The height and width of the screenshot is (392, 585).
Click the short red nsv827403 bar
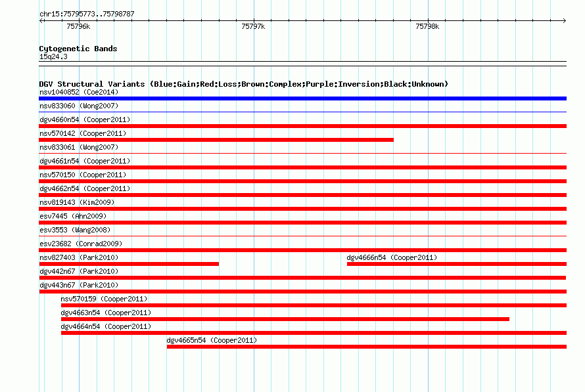click(129, 264)
